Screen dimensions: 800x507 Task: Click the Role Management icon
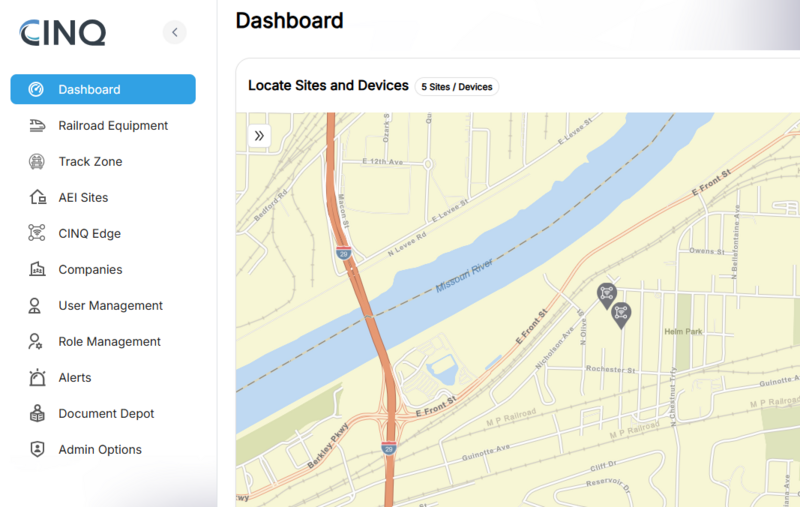point(35,341)
